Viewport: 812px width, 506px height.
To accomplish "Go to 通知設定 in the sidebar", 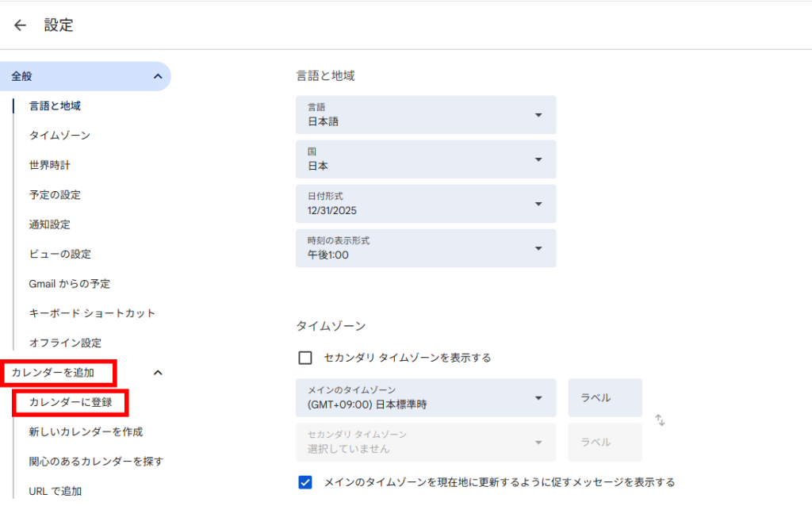I will [50, 224].
